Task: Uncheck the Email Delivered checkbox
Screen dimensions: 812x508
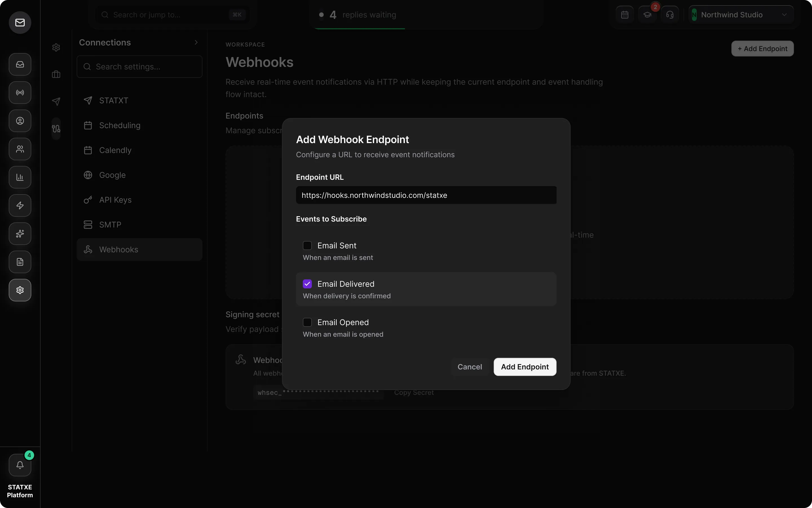Action: pos(307,284)
